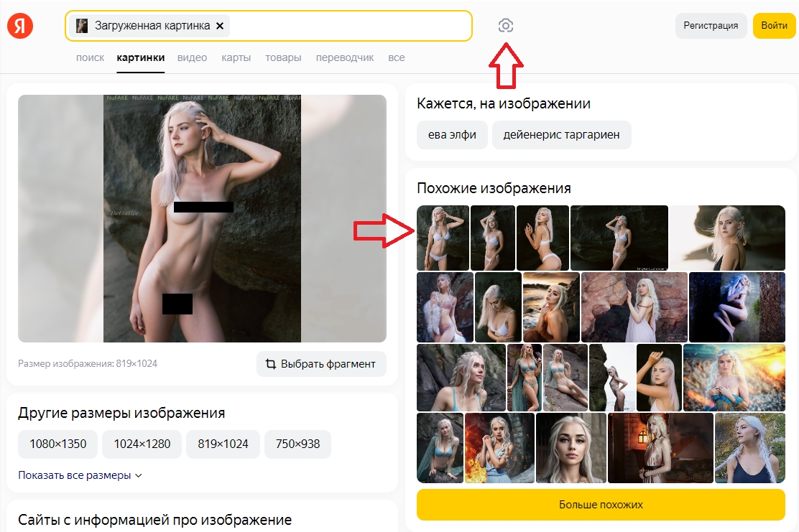The width and height of the screenshot is (799, 532).
Task: Open the thumbnail with flames on left side
Action: point(499,448)
